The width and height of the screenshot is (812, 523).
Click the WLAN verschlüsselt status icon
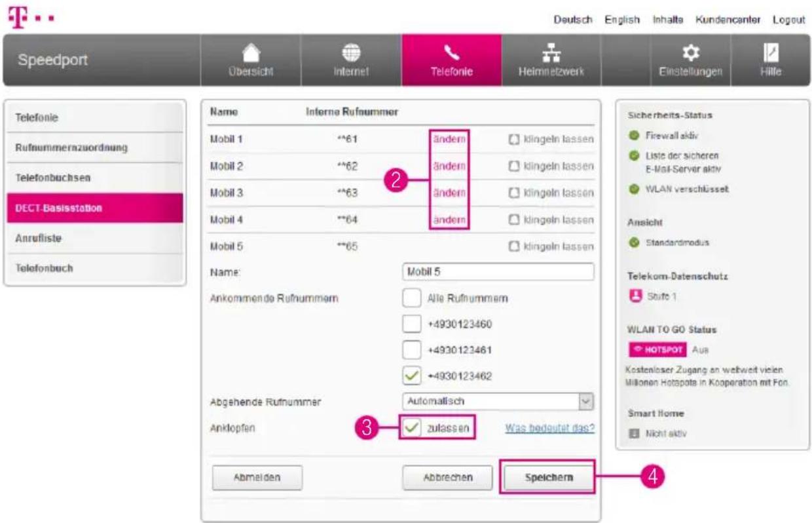pos(633,189)
